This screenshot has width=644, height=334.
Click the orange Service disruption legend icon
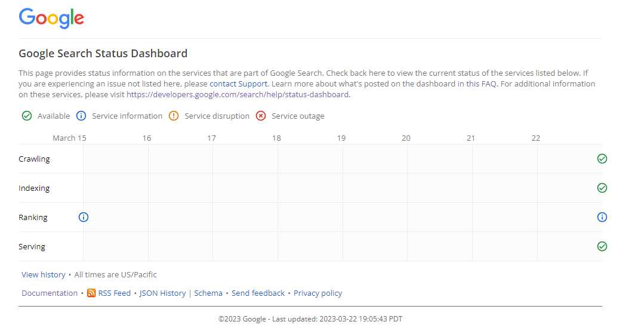point(174,116)
